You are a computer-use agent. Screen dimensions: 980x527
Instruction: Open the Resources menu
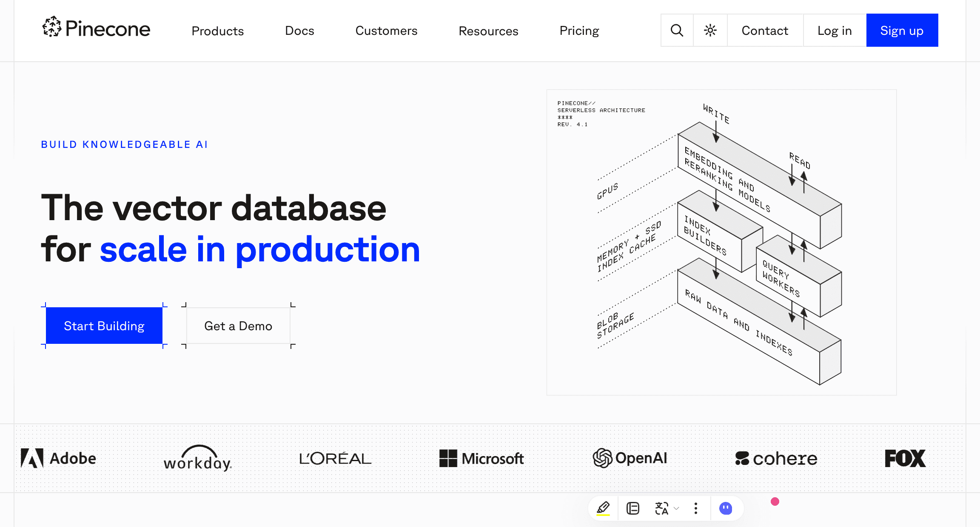pos(488,31)
